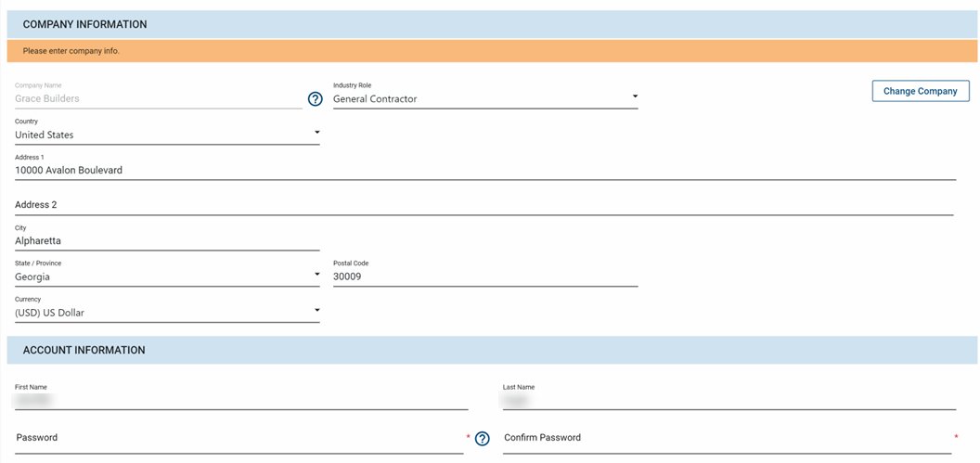Click the 'General Contractor' text in Industry Role
The image size is (980, 463).
376,99
